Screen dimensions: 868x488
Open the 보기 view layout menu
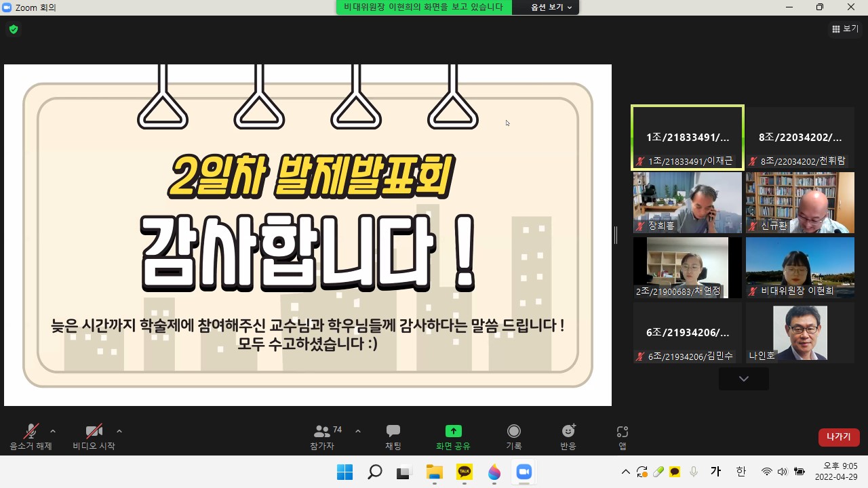845,29
